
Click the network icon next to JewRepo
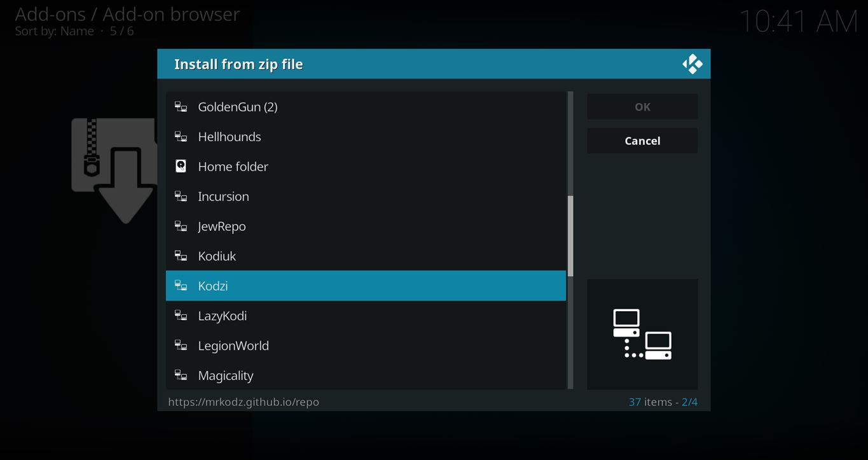pyautogui.click(x=181, y=227)
